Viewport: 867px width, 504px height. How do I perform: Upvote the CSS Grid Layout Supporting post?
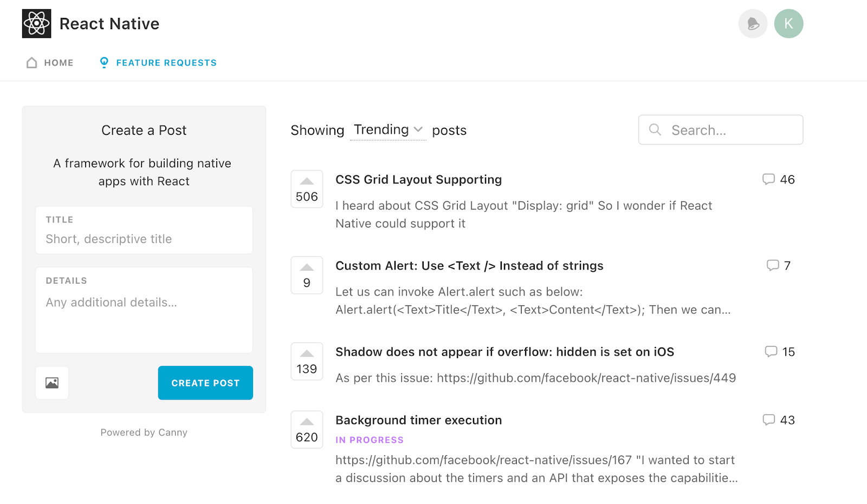(x=307, y=189)
